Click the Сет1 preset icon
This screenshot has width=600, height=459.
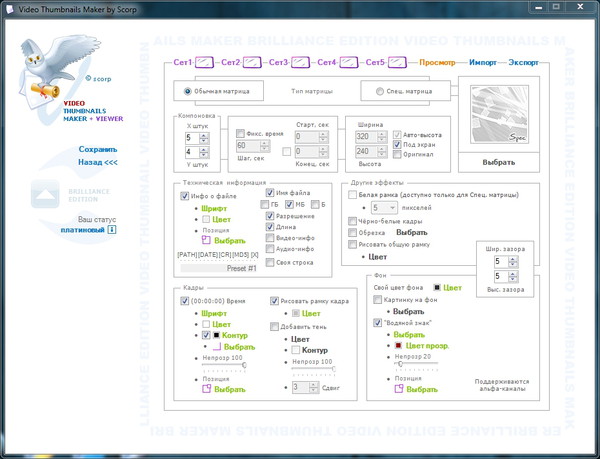coord(204,63)
